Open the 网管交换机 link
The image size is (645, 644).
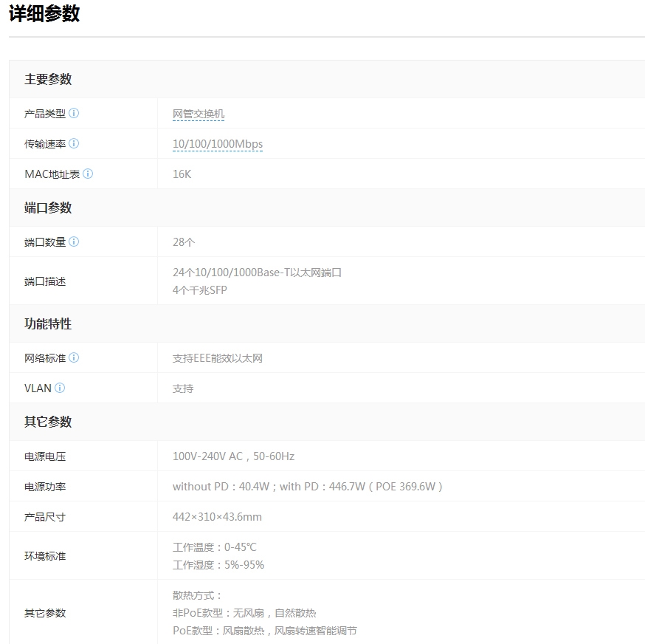coord(199,114)
